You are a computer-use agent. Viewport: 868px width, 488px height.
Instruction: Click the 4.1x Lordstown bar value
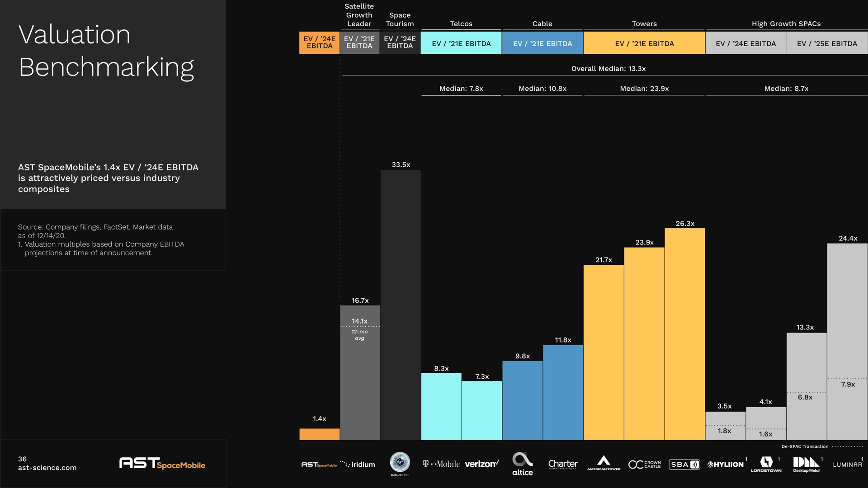tap(766, 402)
